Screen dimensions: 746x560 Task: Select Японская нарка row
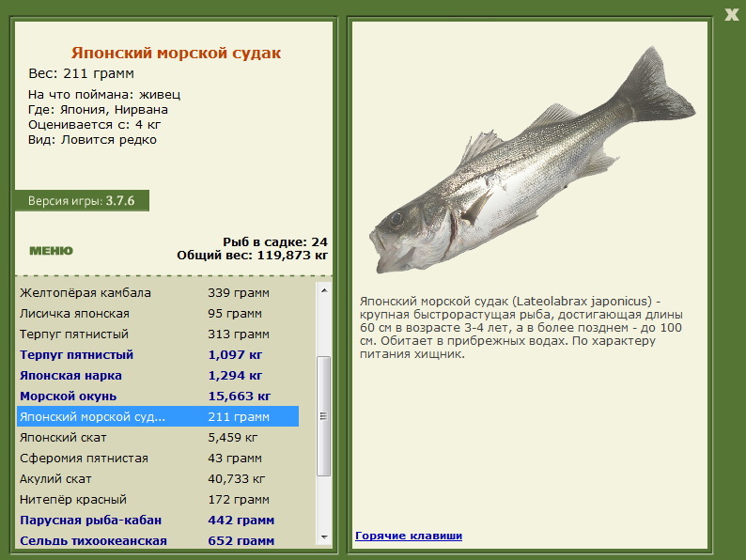tap(158, 376)
